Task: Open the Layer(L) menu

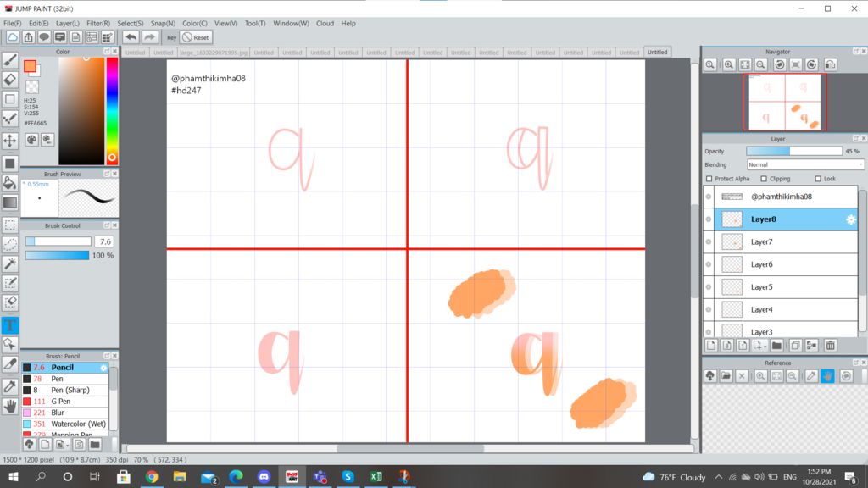Action: (x=68, y=23)
